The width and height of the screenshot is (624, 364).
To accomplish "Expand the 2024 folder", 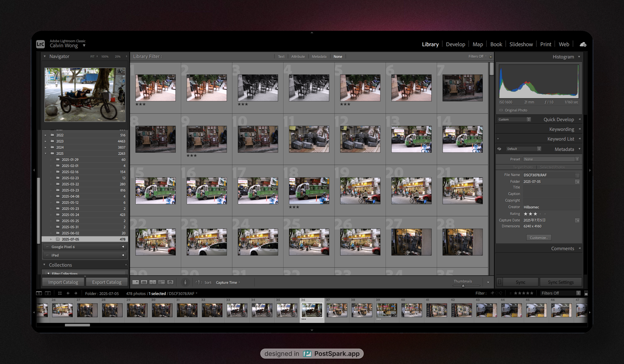I will coord(45,147).
